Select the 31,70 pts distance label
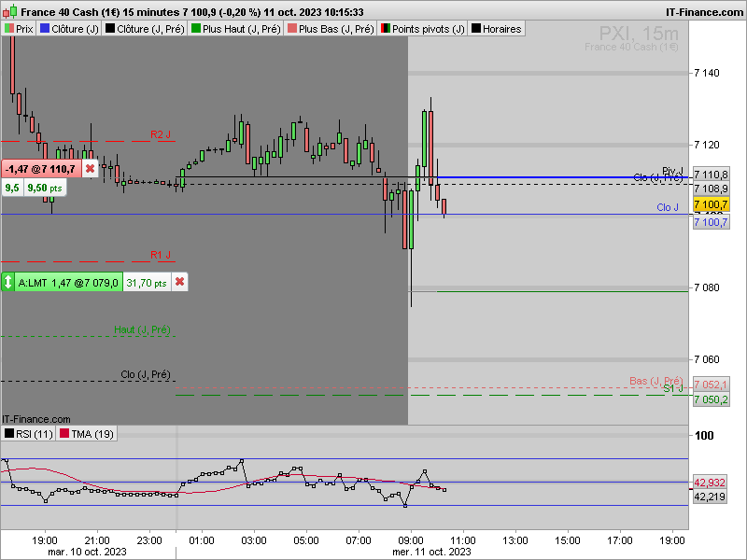Viewport: 747px width, 560px height. 147,283
